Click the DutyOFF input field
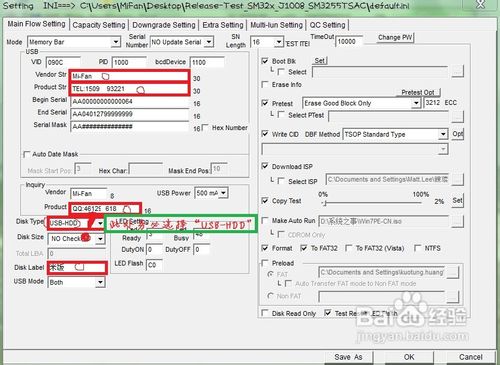 [202, 249]
